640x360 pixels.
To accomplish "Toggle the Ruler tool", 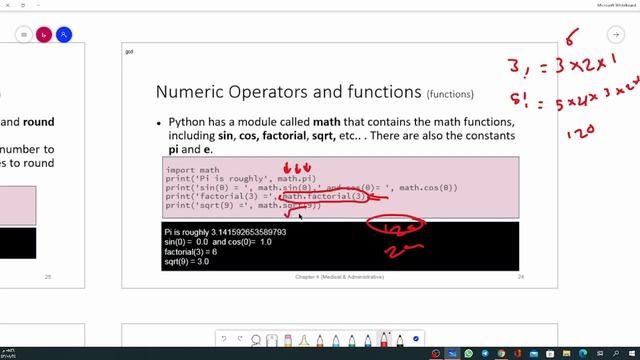I will (272, 340).
